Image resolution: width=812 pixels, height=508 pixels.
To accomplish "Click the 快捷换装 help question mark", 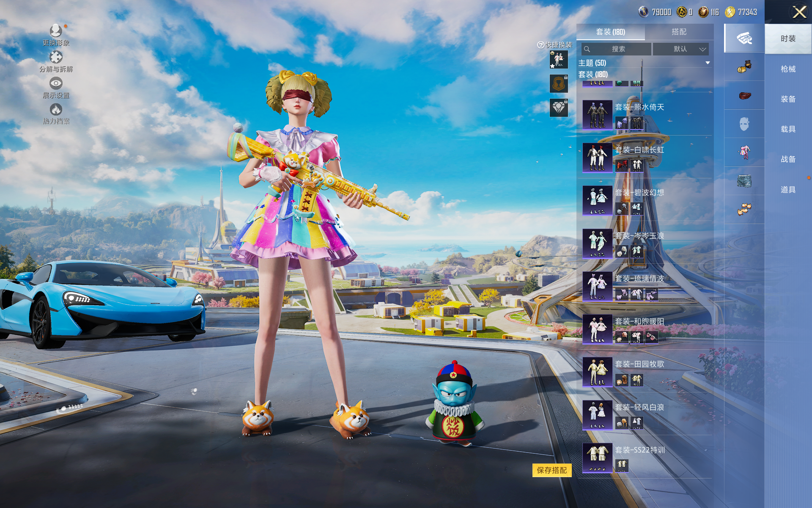I will pyautogui.click(x=540, y=45).
